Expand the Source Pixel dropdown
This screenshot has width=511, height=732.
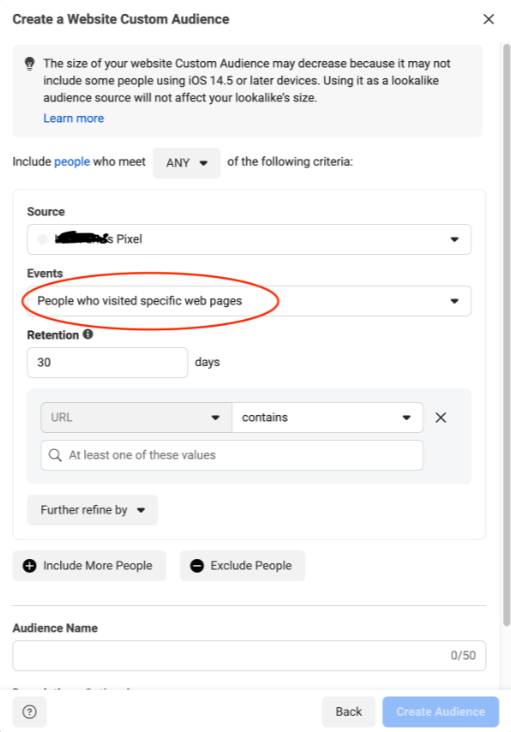coord(249,239)
